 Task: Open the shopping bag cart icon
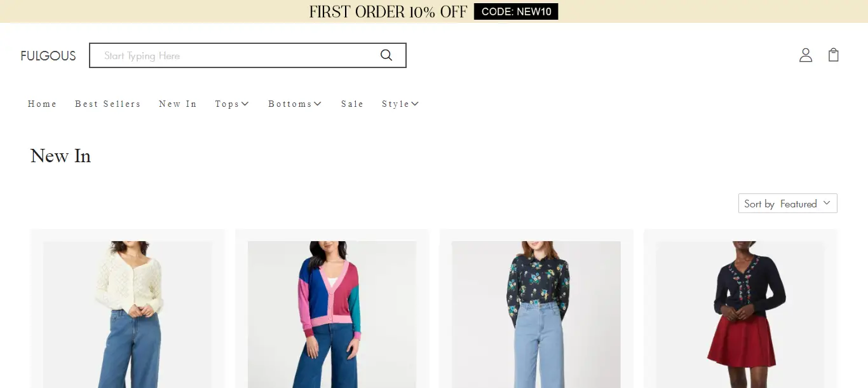pyautogui.click(x=834, y=55)
